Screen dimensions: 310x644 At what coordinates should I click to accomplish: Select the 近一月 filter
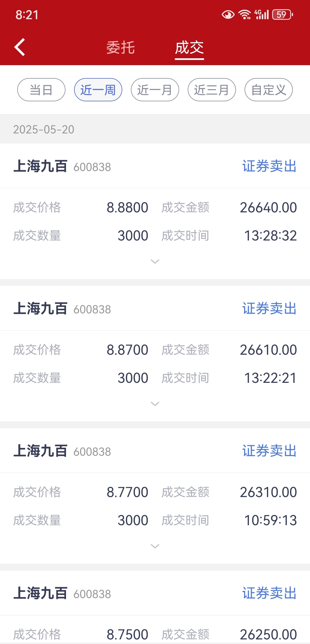click(155, 90)
